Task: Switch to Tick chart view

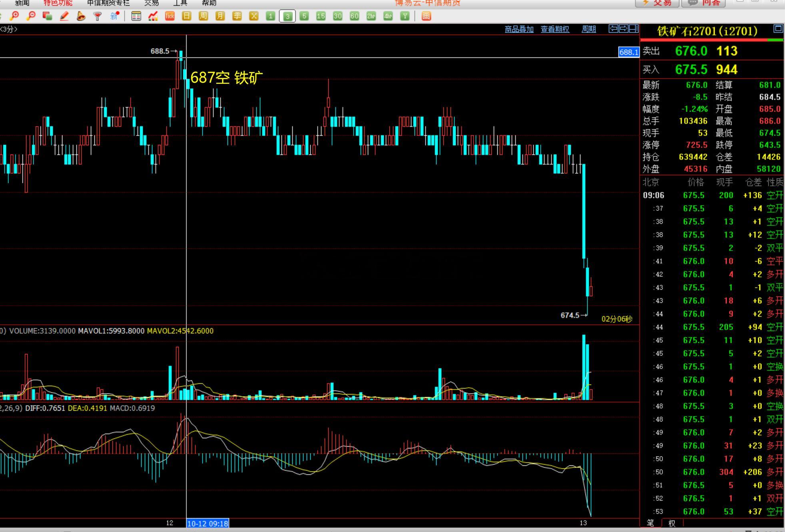Action: click(x=170, y=16)
